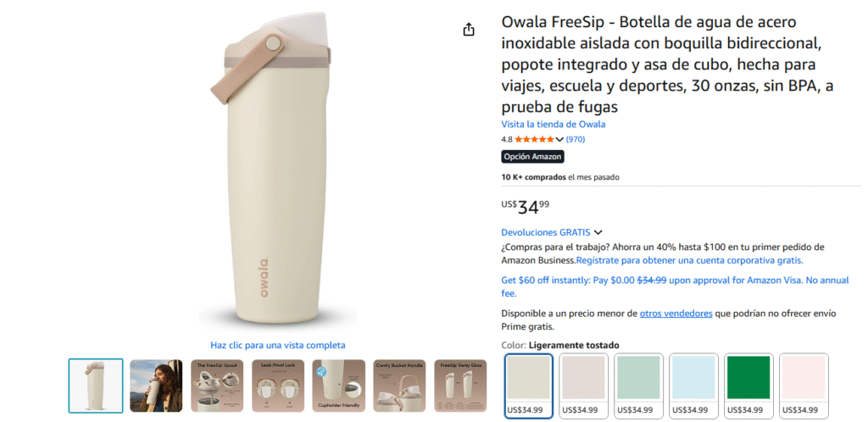Image resolution: width=868 pixels, height=422 pixels.
Task: Open the star rating dropdown chevron
Action: pos(559,140)
